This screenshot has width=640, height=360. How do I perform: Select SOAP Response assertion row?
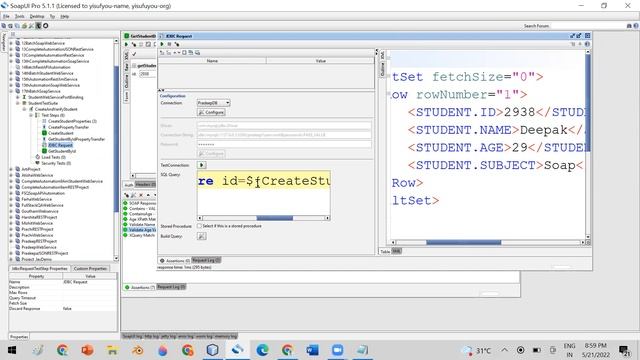click(139, 203)
